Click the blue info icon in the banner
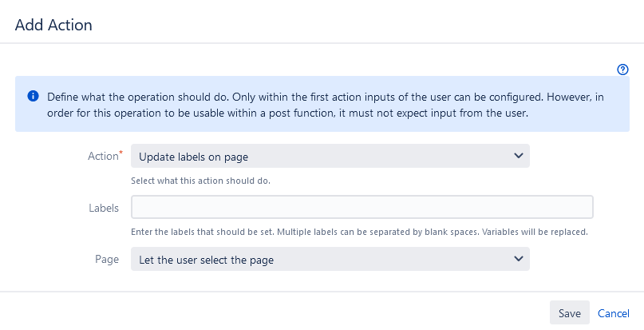Viewport: 644px width, 330px height. (33, 97)
